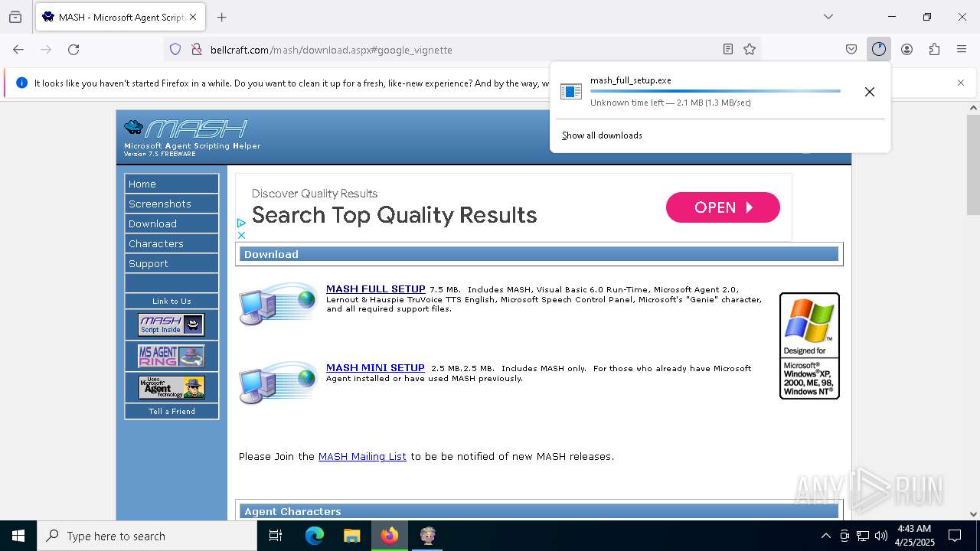Bookmark this page with star icon

750,49
